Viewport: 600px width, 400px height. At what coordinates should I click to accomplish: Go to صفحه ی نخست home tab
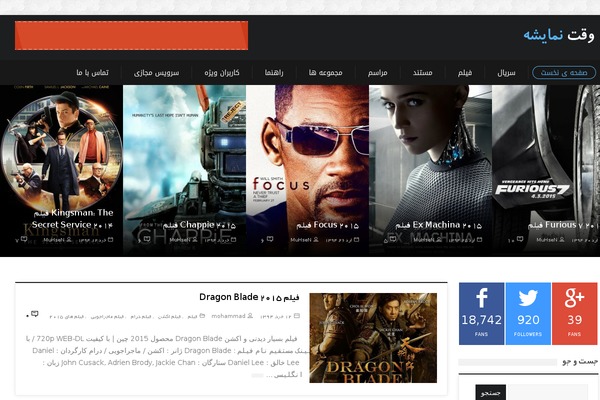[564, 73]
